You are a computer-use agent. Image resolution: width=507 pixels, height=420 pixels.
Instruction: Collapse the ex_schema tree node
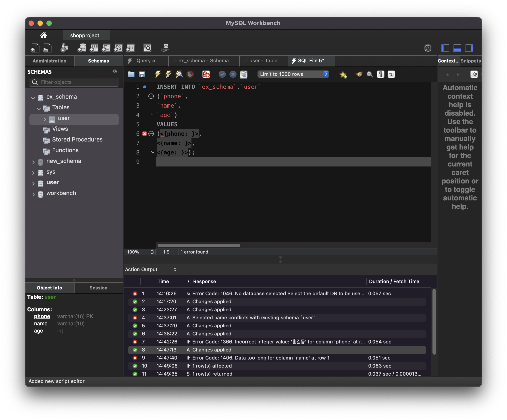[33, 98]
